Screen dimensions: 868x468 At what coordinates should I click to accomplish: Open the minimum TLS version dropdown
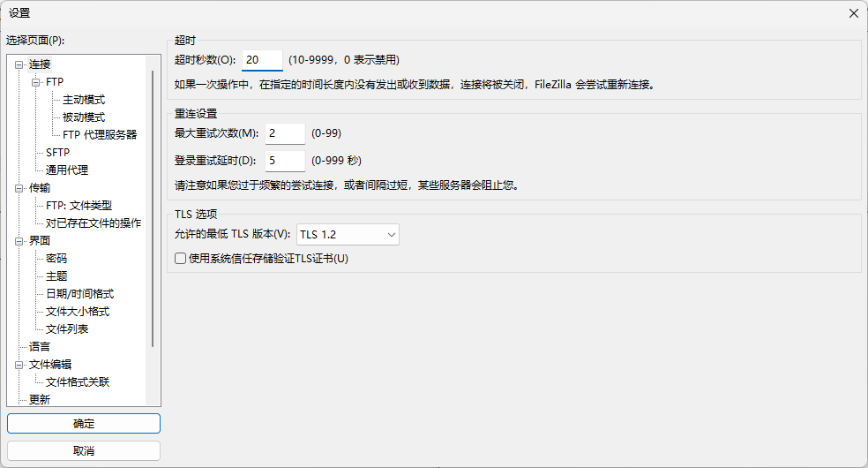point(348,235)
